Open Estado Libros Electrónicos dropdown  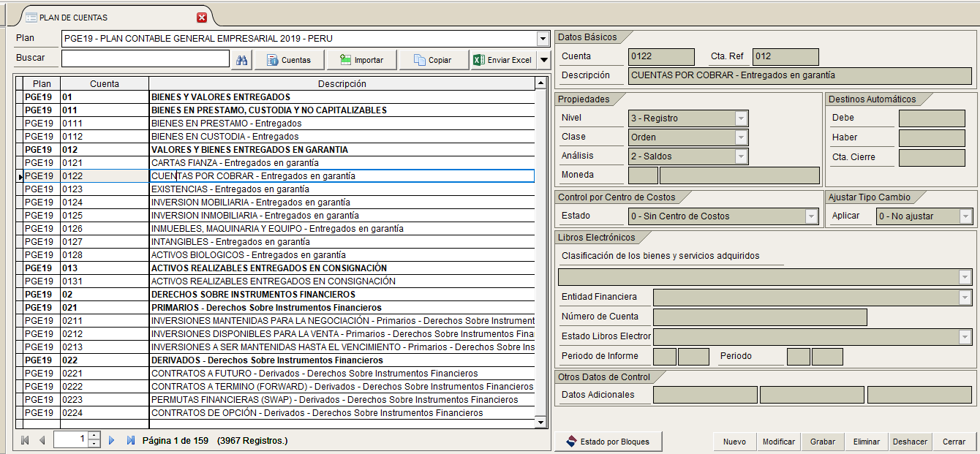point(966,336)
